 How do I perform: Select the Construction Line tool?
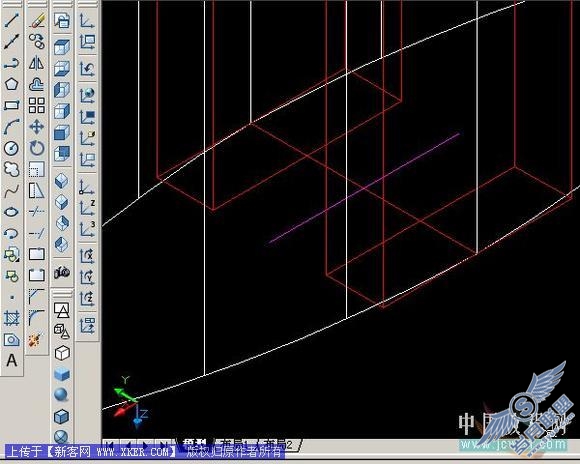[11, 41]
